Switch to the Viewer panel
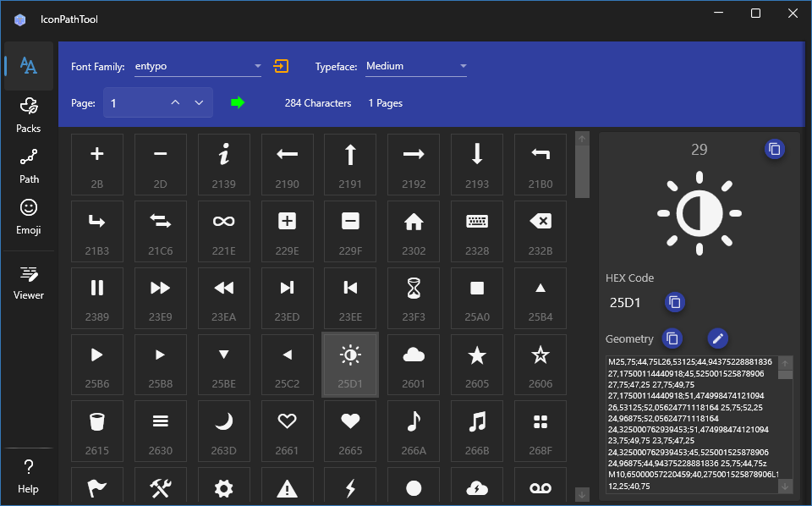This screenshot has width=812, height=506. [x=28, y=283]
